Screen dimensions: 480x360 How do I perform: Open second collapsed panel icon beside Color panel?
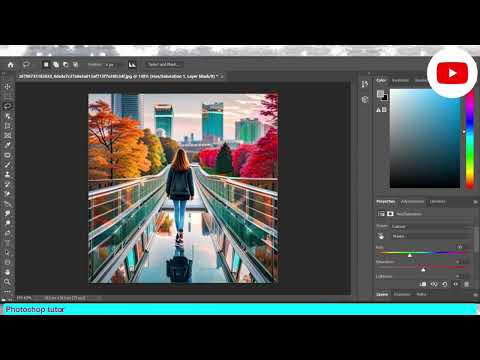click(x=365, y=99)
